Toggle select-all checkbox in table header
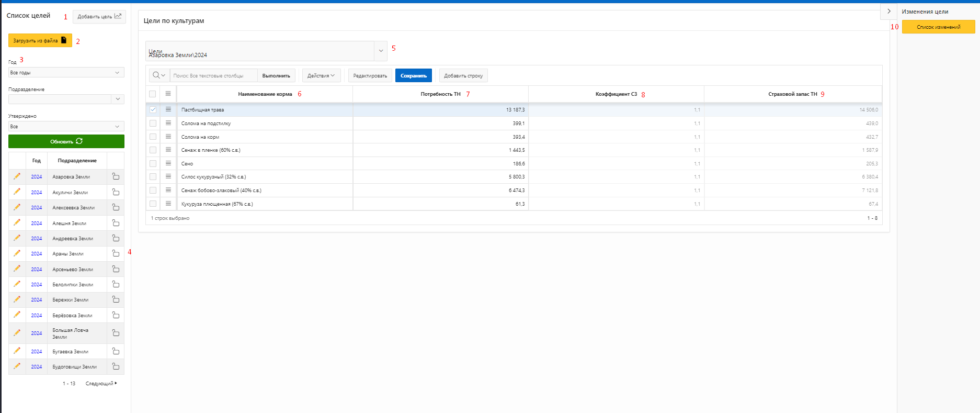 (153, 94)
